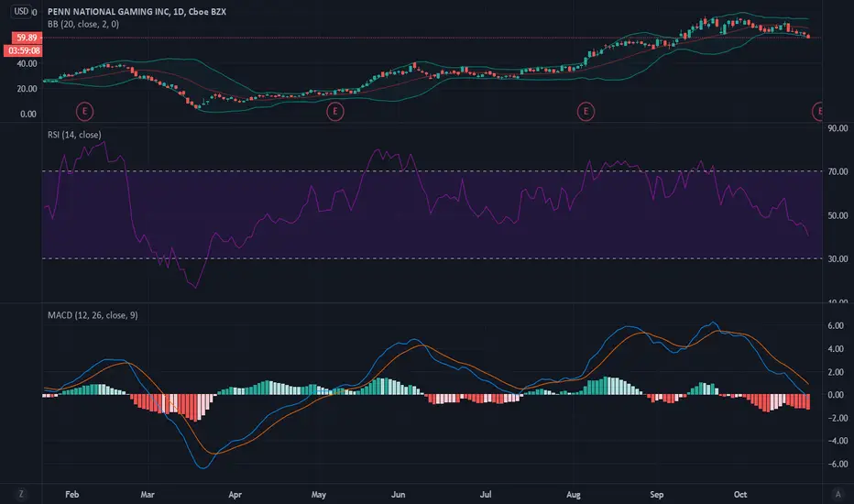Click the Apr label on time axis

[x=235, y=495]
